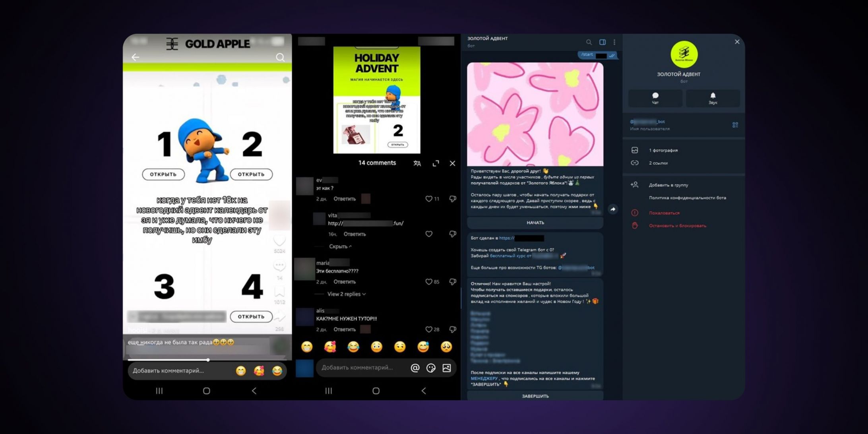Like the 'Эти бесплатно????' comment
The image size is (868, 434).
pyautogui.click(x=429, y=282)
